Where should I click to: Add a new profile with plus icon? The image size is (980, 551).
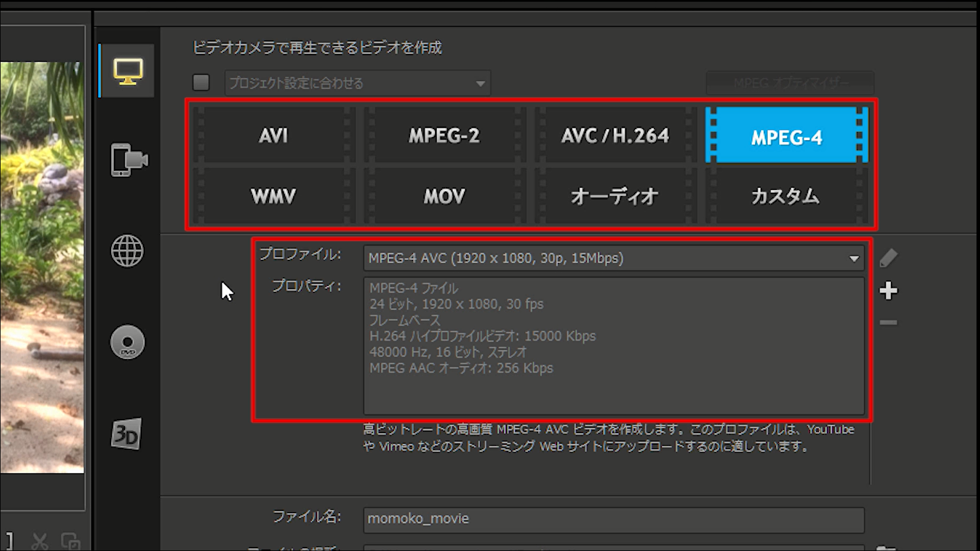coord(888,291)
